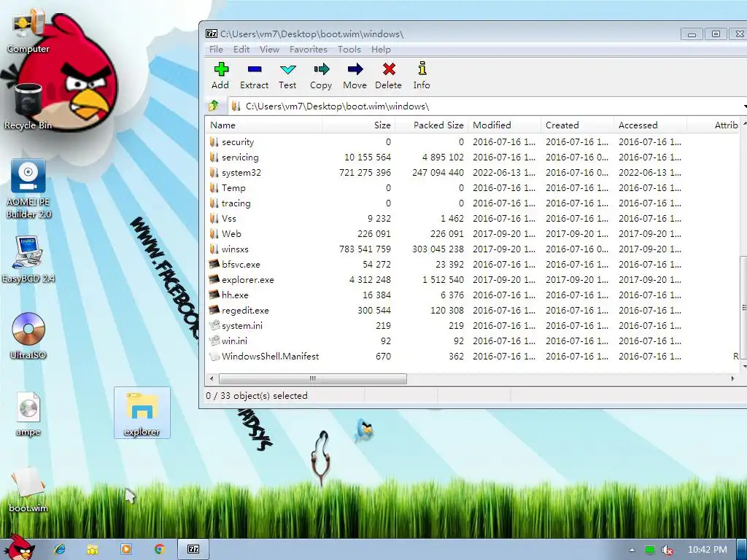Show hidden system tray icons
The height and width of the screenshot is (560, 747).
point(632,550)
